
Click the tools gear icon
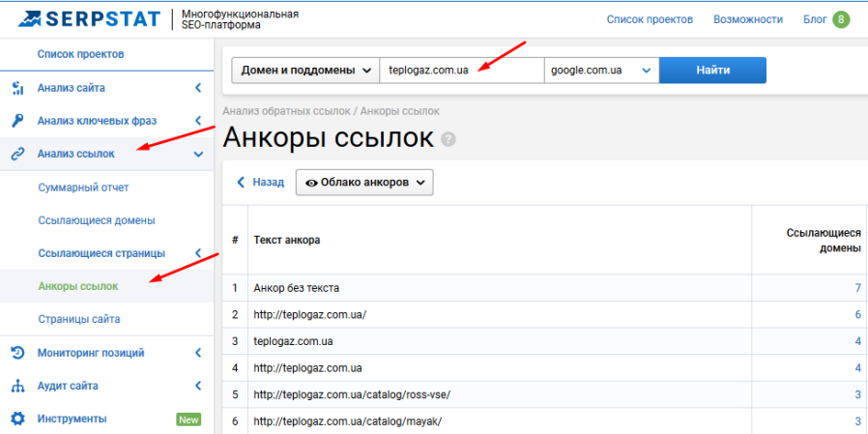point(17,419)
